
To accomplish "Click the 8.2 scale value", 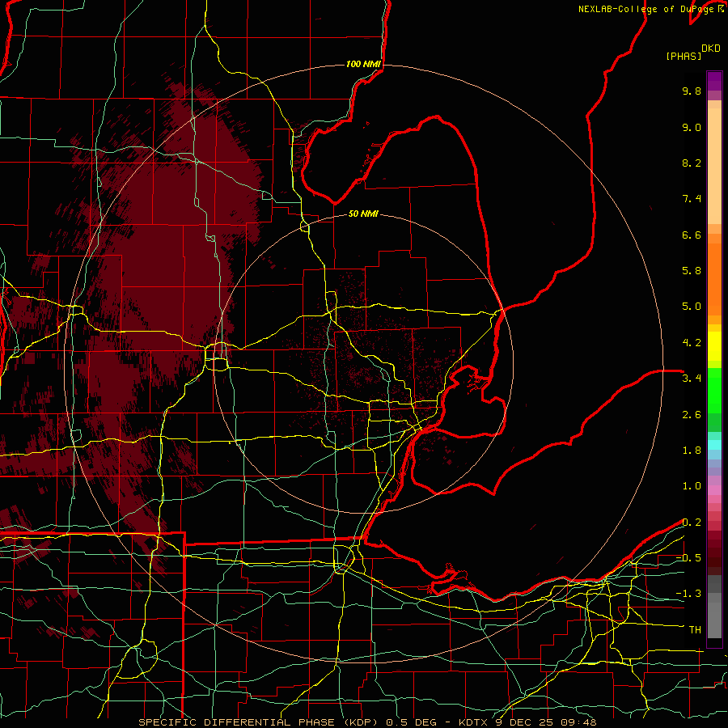I will click(x=692, y=163).
